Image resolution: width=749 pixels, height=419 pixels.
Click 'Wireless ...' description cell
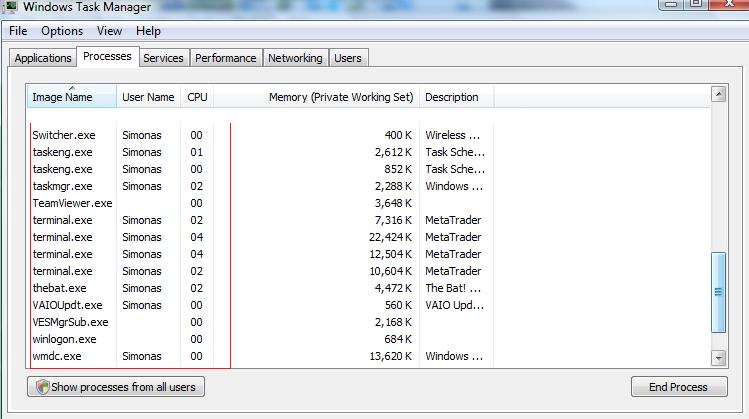(453, 135)
